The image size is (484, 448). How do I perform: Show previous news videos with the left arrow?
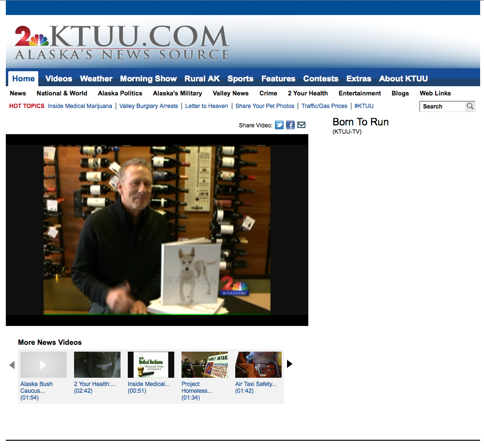pyautogui.click(x=12, y=365)
